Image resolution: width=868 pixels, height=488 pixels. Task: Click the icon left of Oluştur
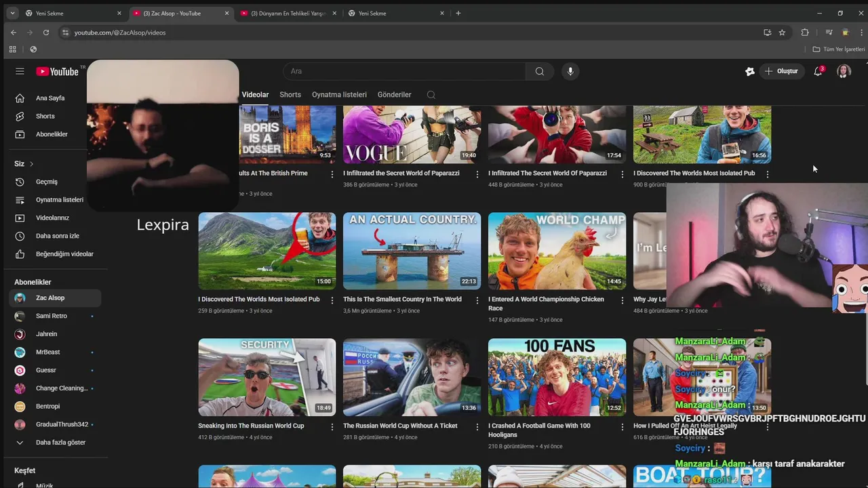point(749,71)
